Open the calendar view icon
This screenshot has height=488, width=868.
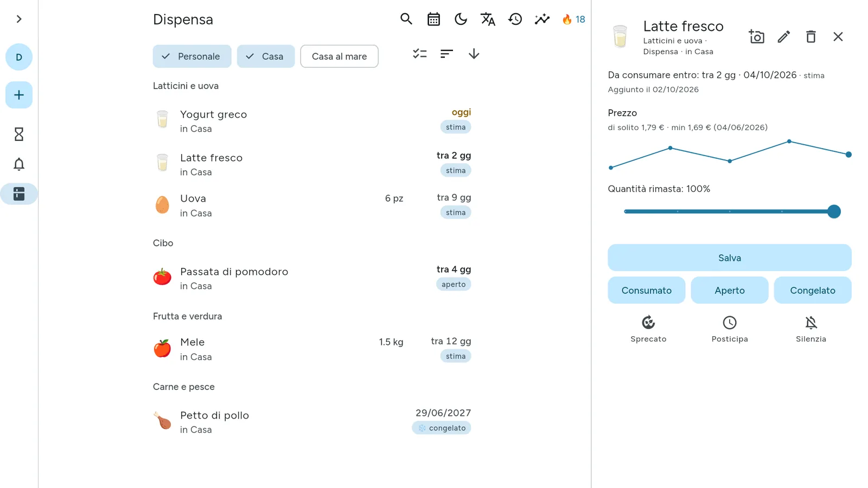433,19
